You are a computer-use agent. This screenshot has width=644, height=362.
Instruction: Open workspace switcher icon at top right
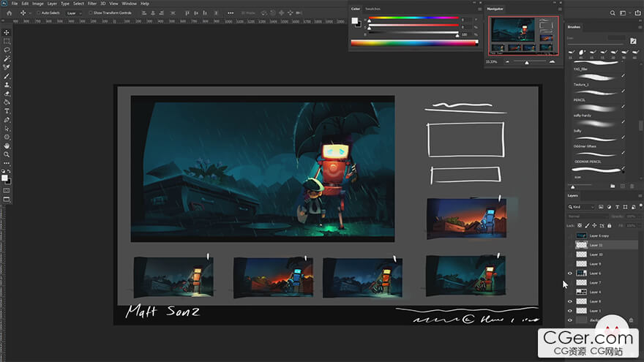tap(624, 13)
